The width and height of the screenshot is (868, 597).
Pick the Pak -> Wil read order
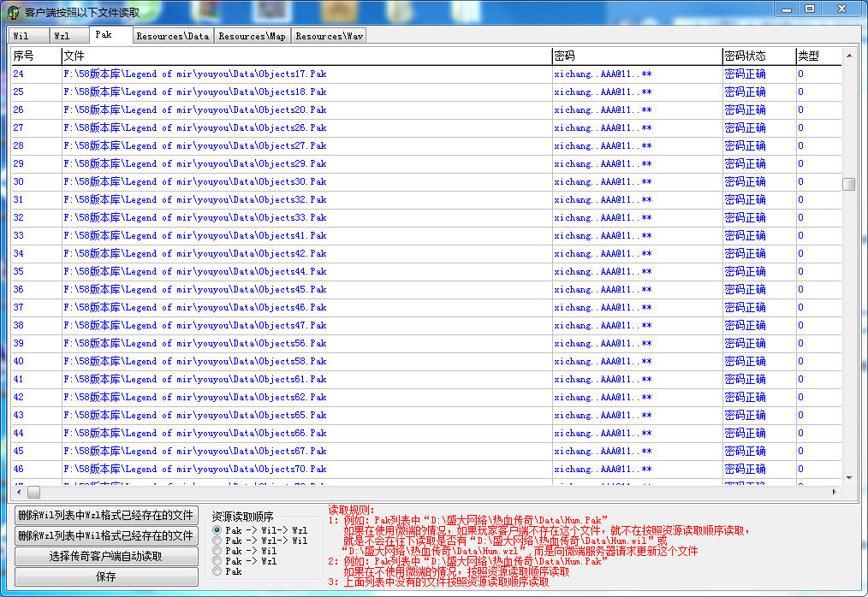click(x=217, y=551)
